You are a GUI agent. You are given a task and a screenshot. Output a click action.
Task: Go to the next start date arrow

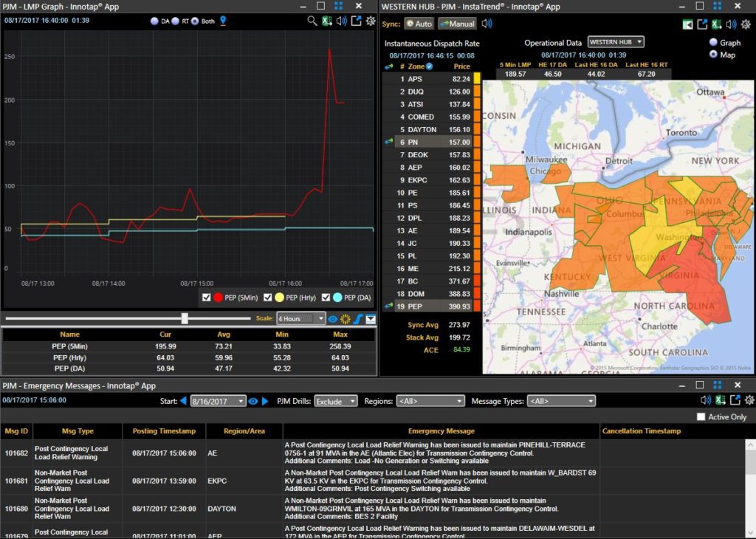pos(265,401)
